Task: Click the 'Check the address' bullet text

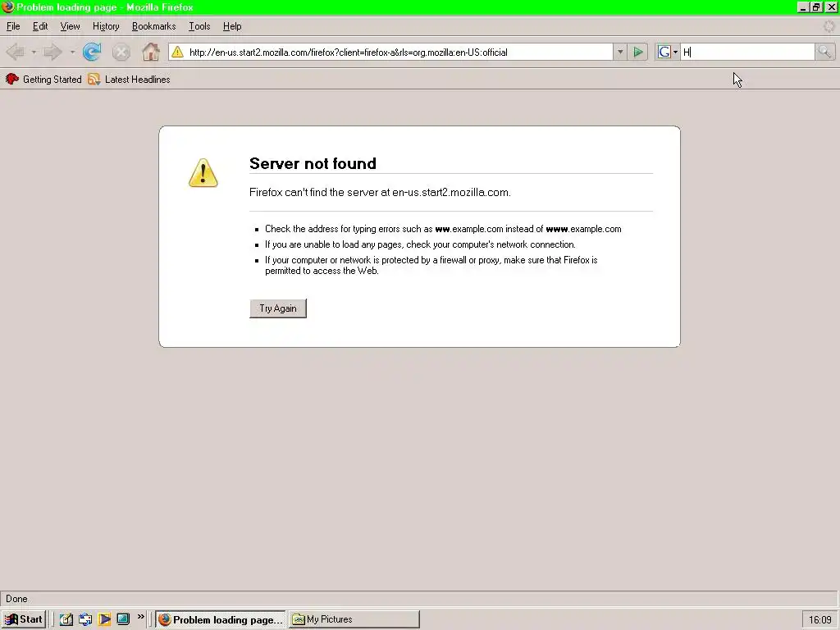Action: (443, 229)
